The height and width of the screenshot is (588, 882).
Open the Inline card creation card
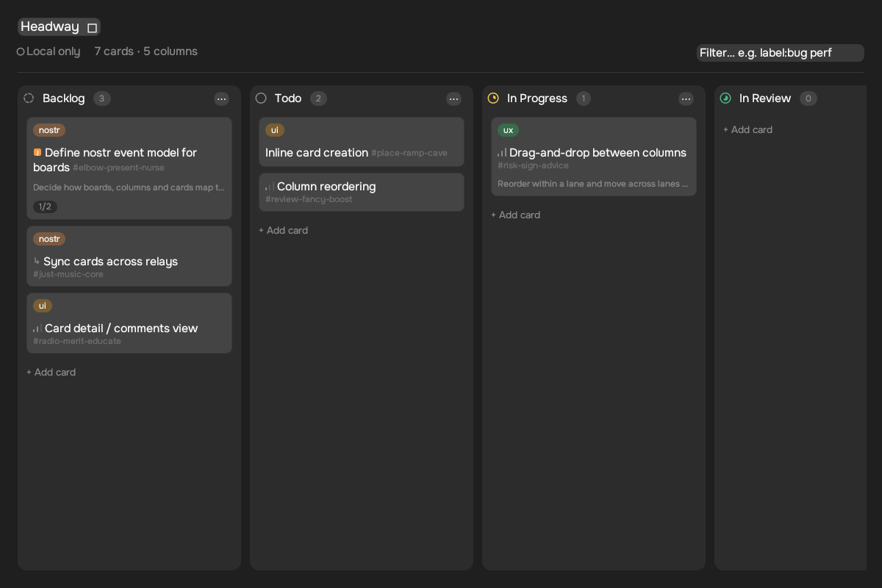362,142
